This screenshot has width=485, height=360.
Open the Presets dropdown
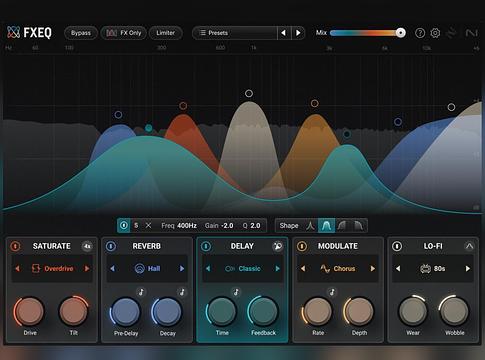(x=235, y=33)
